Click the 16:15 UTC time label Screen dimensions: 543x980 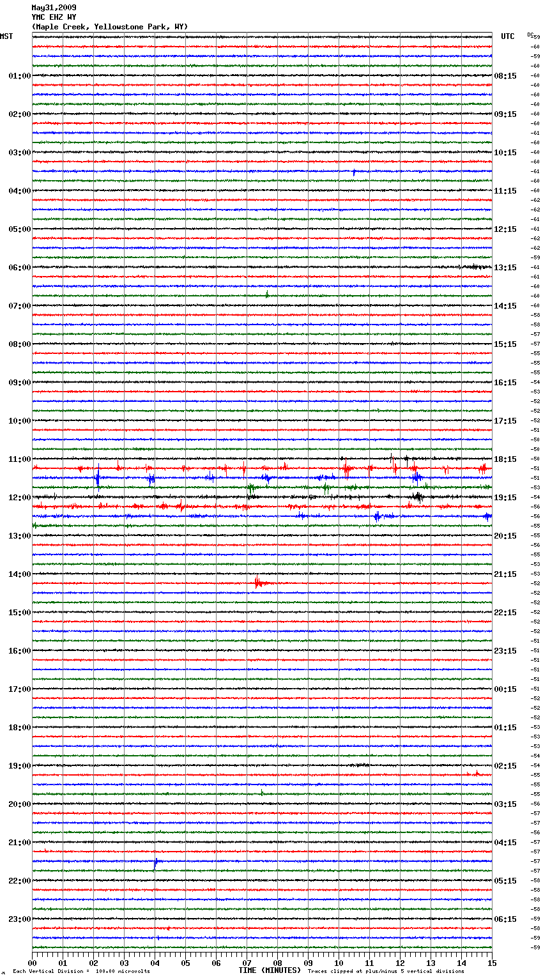pos(505,383)
